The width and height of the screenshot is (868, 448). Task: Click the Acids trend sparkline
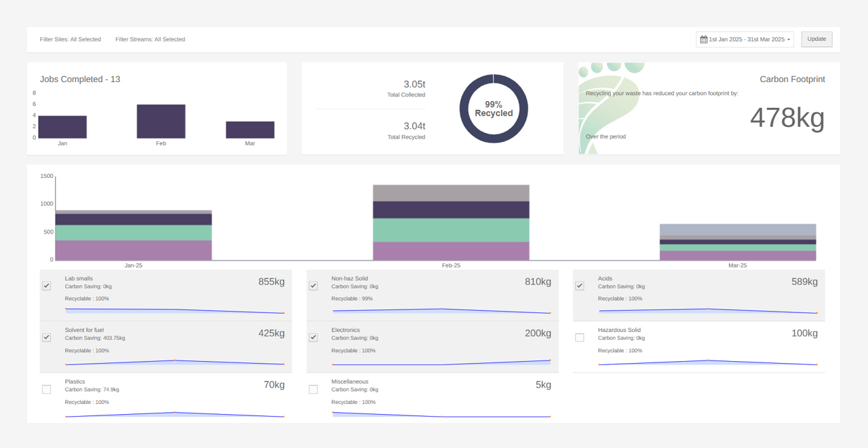707,311
